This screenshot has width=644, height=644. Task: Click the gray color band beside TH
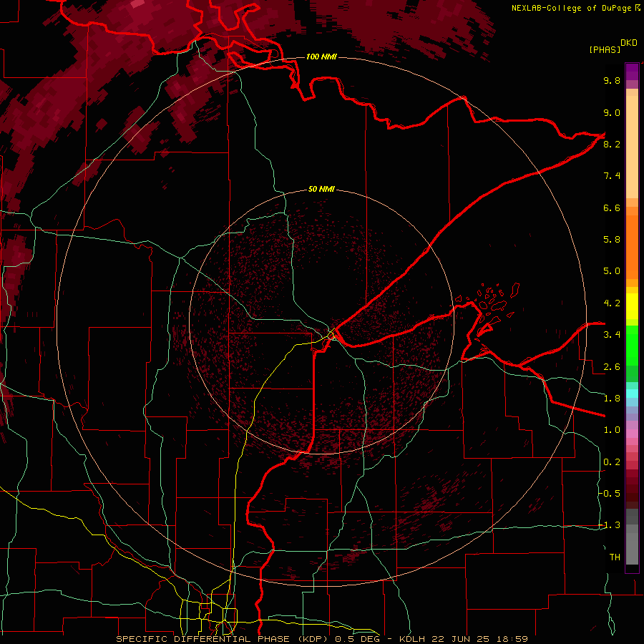click(632, 550)
